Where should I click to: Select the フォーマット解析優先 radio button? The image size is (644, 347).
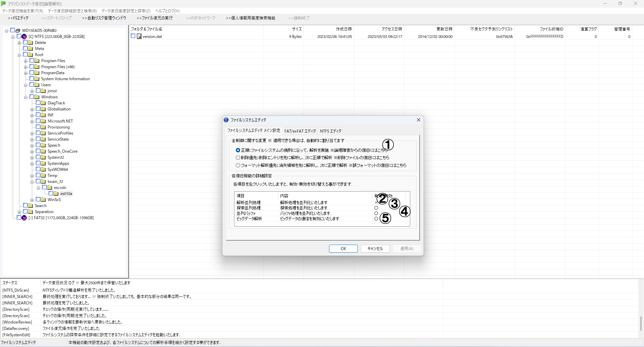238,165
